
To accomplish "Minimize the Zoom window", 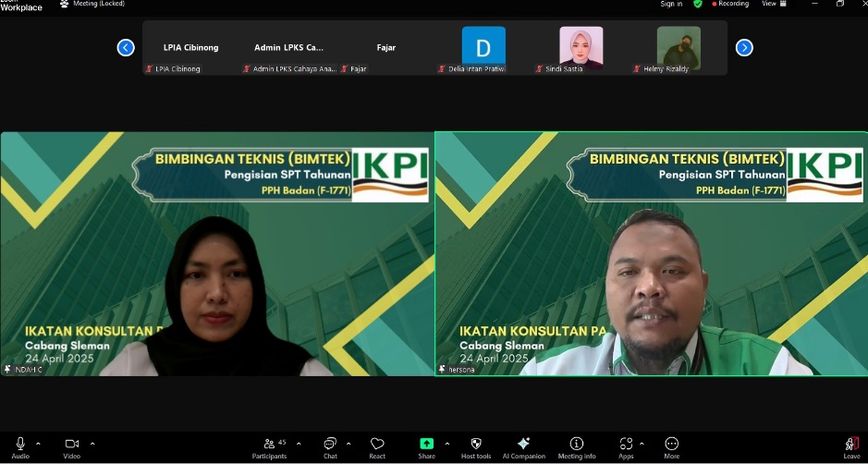I will pyautogui.click(x=815, y=4).
